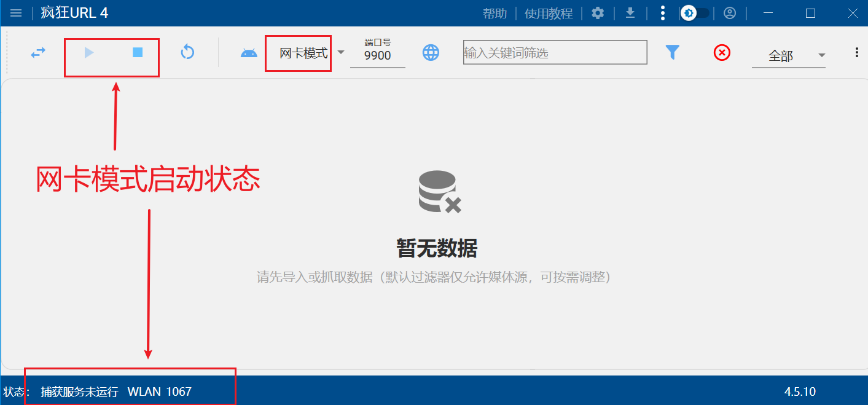The height and width of the screenshot is (405, 868).
Task: Click the 输入关键词筛选 keyword search box
Action: 555,53
